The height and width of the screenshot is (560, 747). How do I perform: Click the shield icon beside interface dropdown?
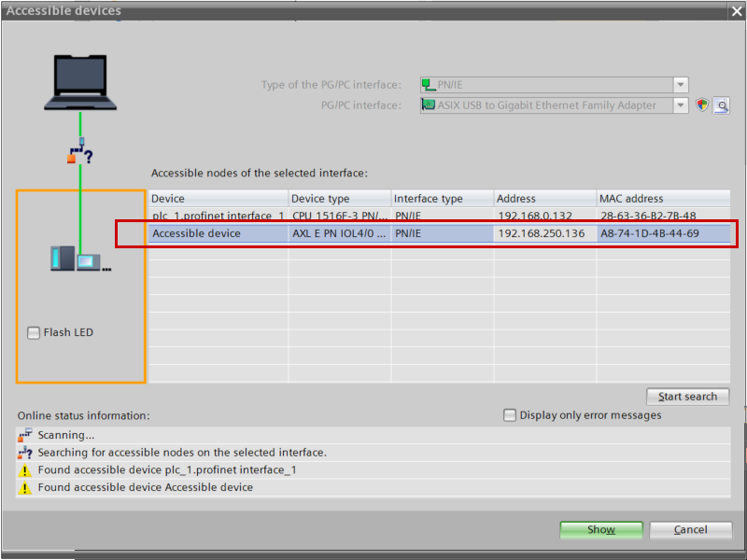pos(702,105)
